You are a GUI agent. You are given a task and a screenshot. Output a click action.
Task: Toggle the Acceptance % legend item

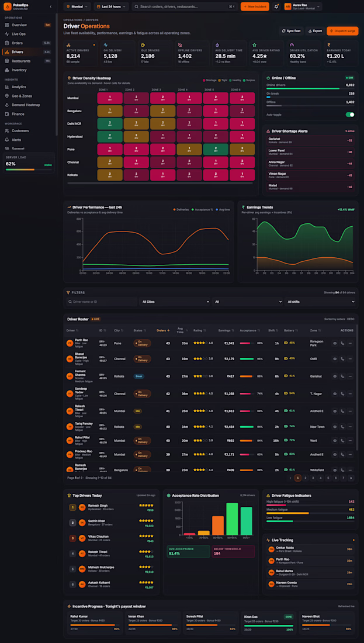pos(202,209)
